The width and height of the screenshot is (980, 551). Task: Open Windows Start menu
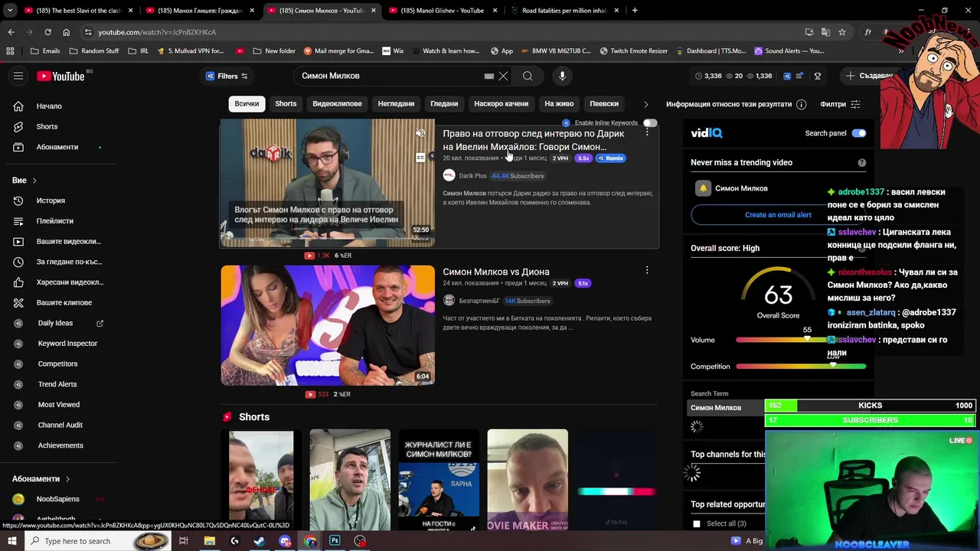[12, 541]
